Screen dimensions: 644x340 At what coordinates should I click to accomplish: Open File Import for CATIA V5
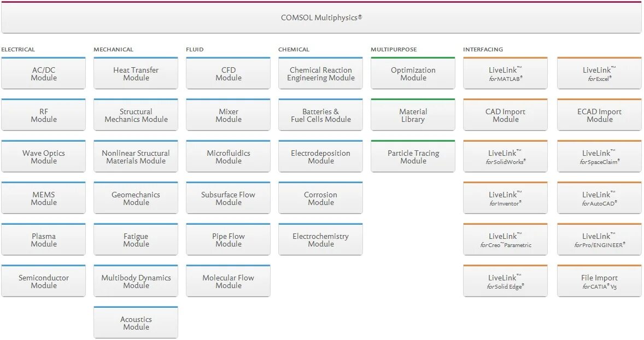599,280
